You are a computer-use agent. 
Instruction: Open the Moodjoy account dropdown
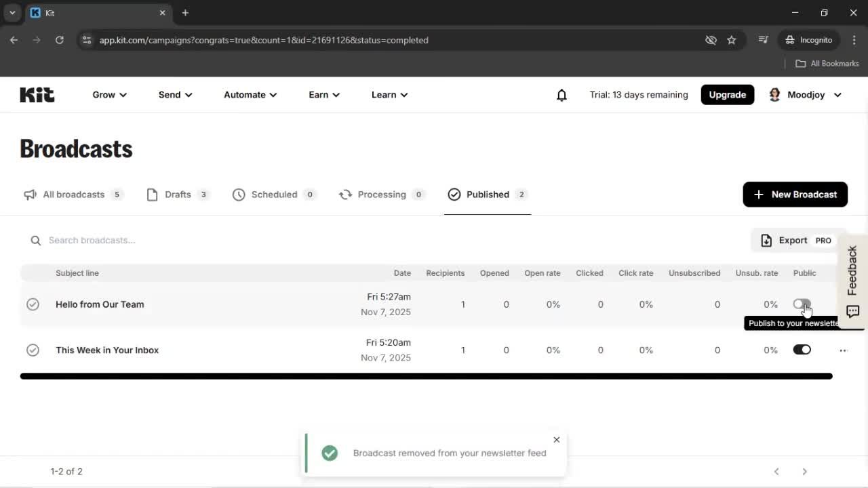point(805,95)
